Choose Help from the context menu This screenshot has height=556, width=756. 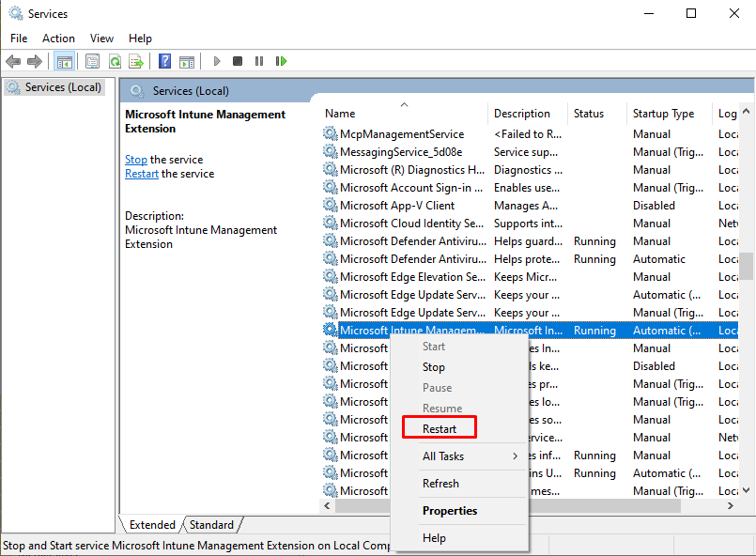[x=459, y=537]
